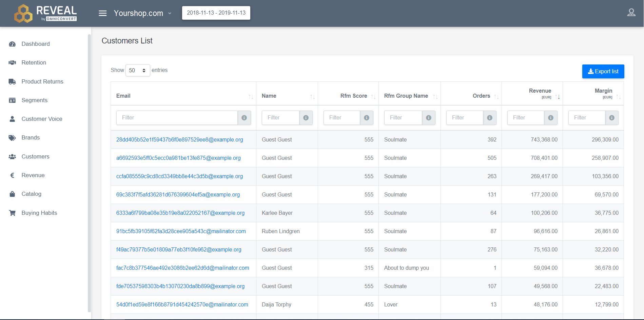
Task: Click the Reveal by Omniconvert logo
Action: click(45, 13)
